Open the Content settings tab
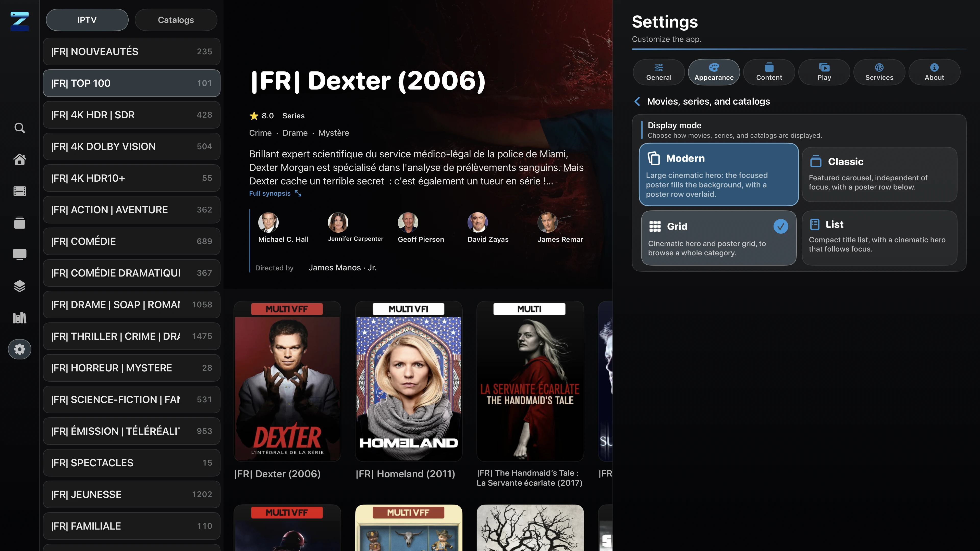This screenshot has width=980, height=551. point(769,72)
